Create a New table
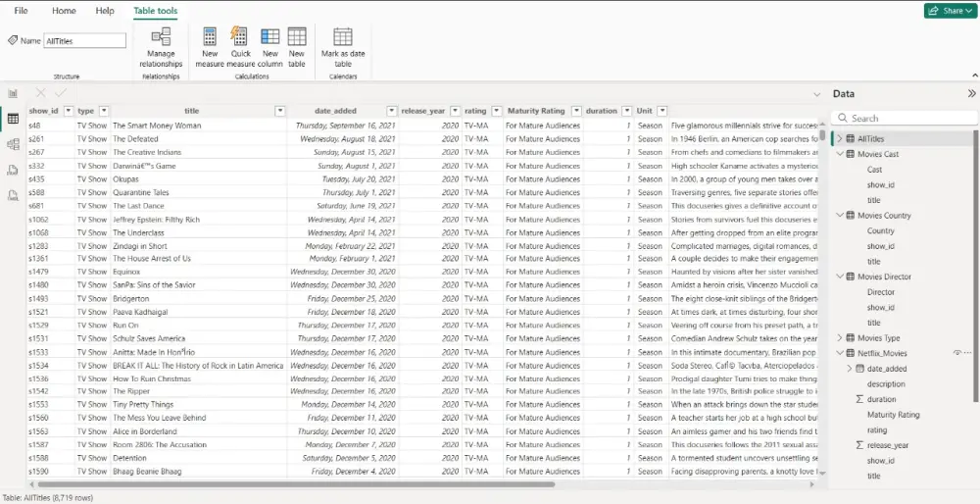 (297, 47)
